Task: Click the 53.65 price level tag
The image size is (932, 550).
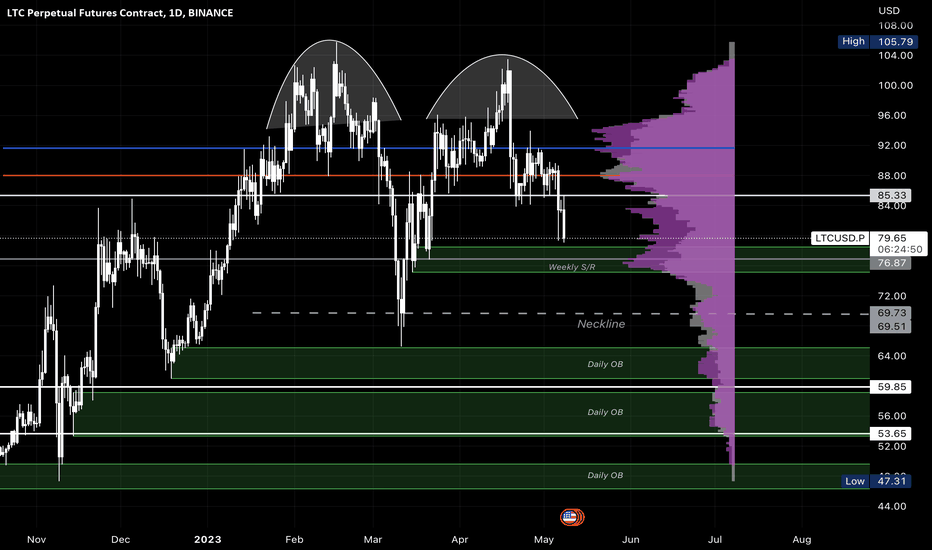Action: coord(891,433)
